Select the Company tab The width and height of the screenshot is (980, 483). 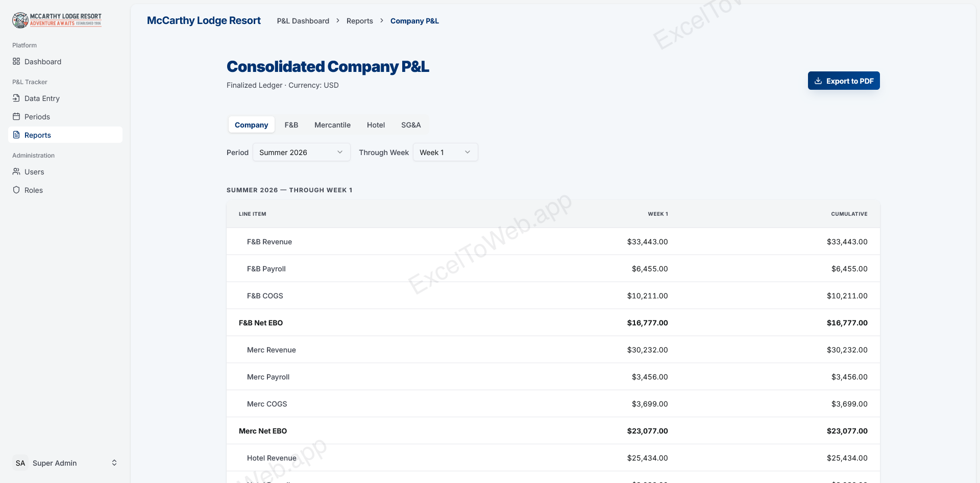point(251,124)
